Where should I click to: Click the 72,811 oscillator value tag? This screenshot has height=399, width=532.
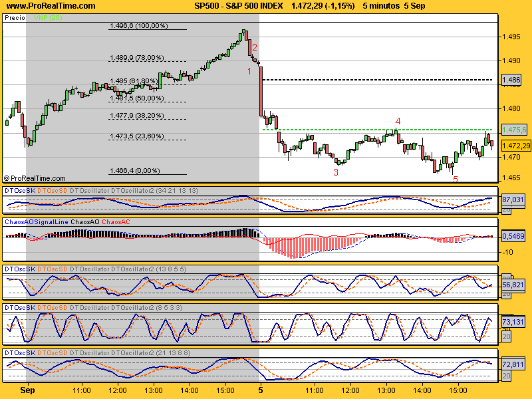click(x=513, y=364)
